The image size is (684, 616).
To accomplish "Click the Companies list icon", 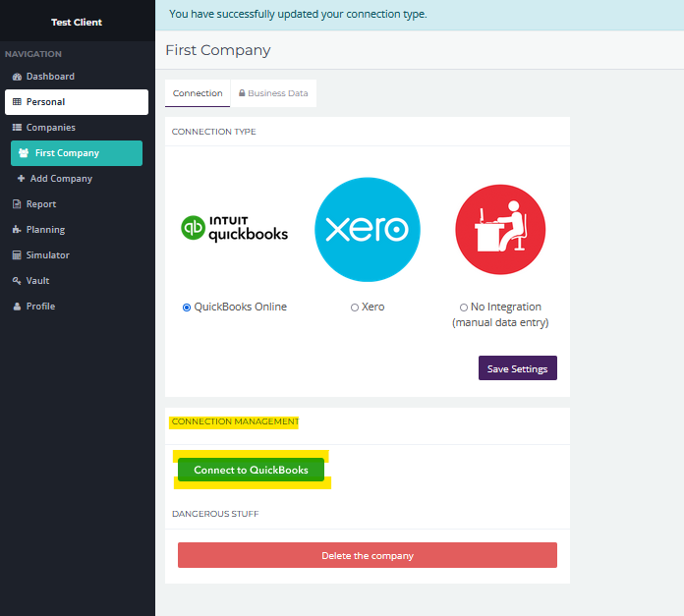I will (17, 128).
